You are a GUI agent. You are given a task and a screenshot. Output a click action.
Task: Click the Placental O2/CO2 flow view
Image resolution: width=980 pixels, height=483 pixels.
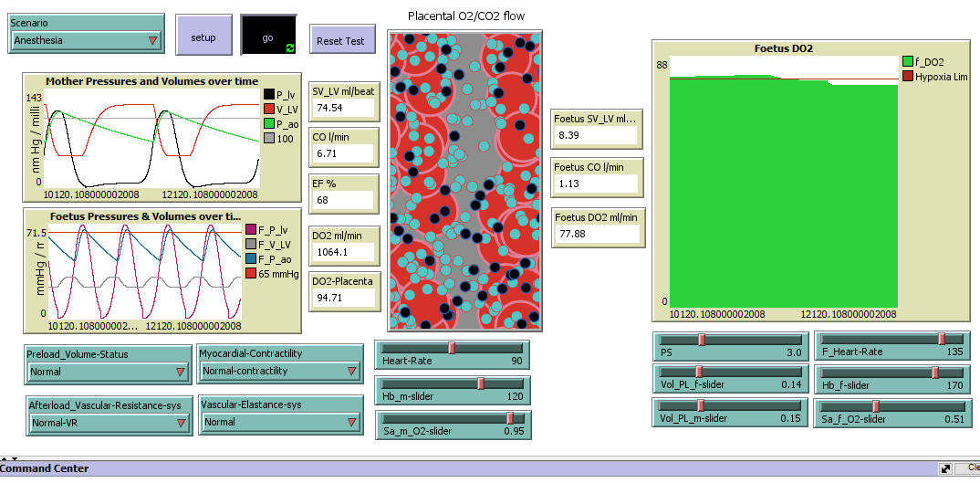[x=464, y=181]
